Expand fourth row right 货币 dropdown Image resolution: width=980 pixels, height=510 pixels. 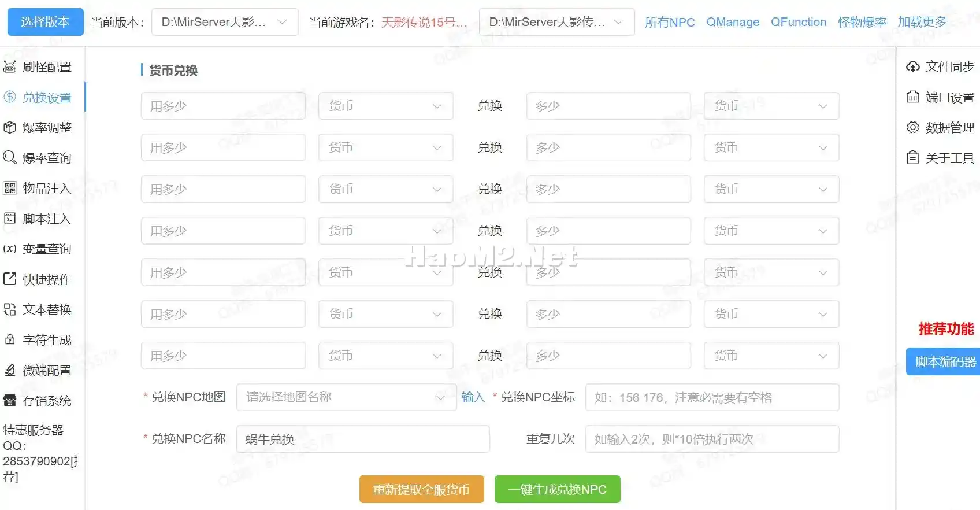(x=771, y=231)
